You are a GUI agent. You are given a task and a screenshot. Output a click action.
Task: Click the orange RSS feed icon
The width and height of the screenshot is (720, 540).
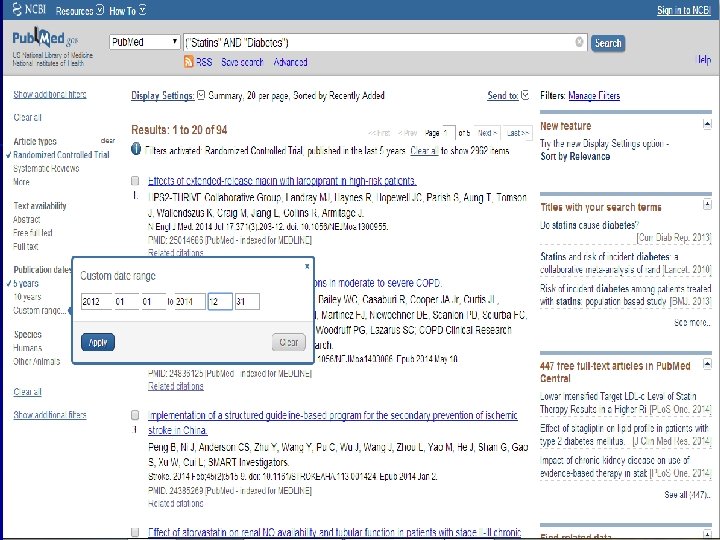tap(188, 62)
